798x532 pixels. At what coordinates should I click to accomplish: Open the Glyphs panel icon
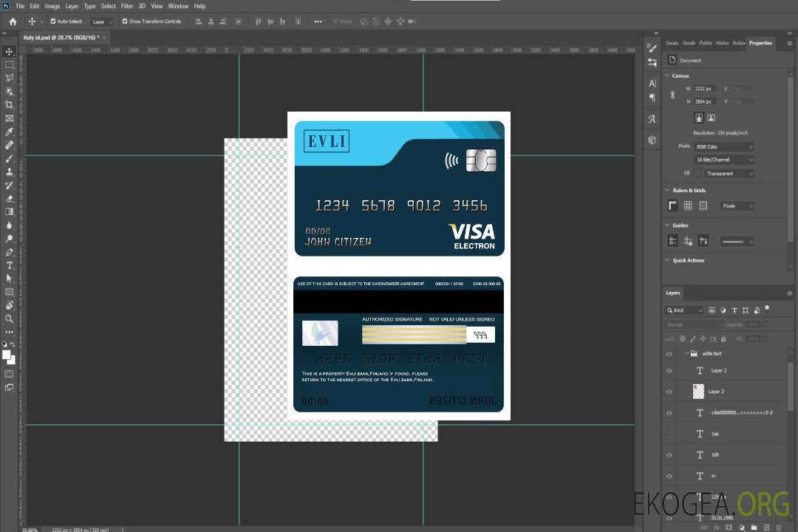(x=652, y=119)
